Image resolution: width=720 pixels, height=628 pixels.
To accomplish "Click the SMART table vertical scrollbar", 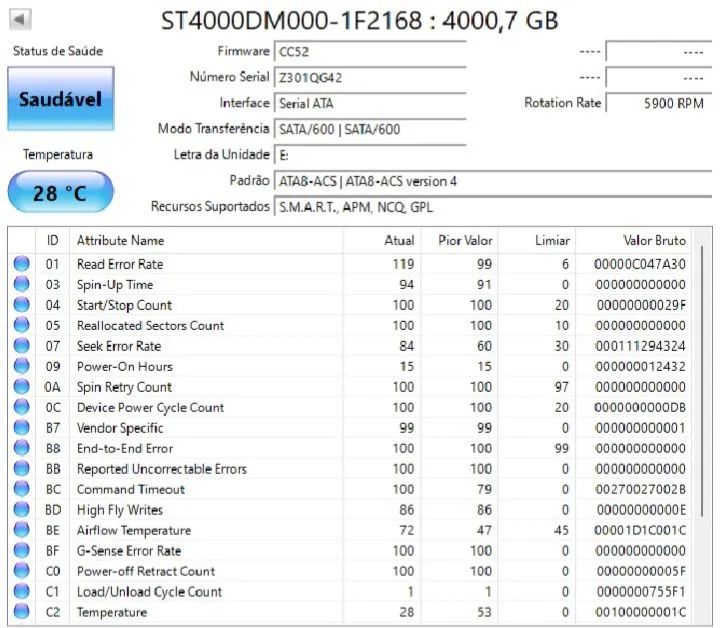I will pyautogui.click(x=702, y=381).
